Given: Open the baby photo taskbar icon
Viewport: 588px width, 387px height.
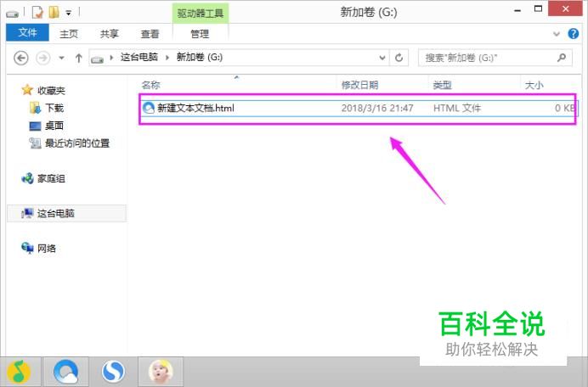Looking at the screenshot, I should click(x=161, y=372).
